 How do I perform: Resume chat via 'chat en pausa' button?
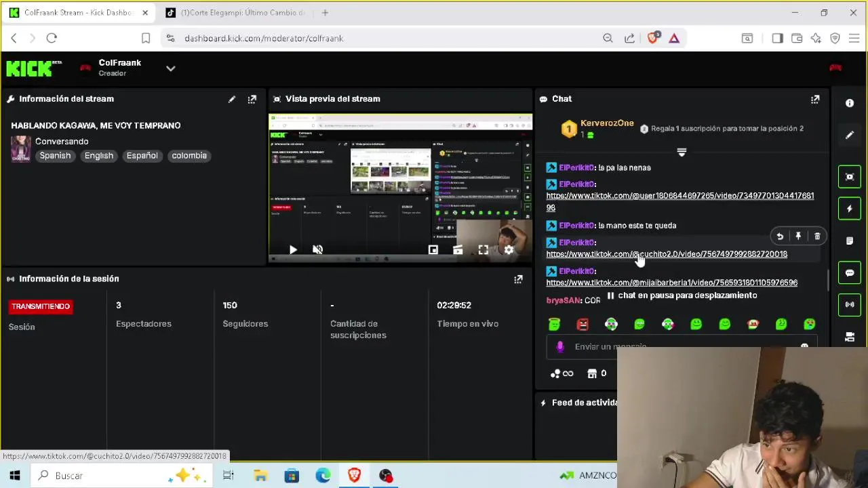tap(682, 296)
